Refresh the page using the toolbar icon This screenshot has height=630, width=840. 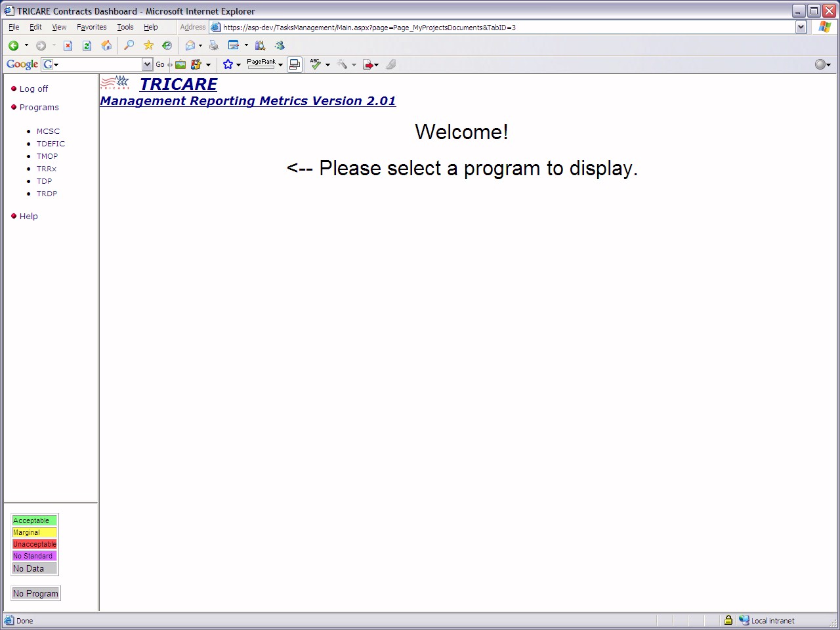point(87,45)
